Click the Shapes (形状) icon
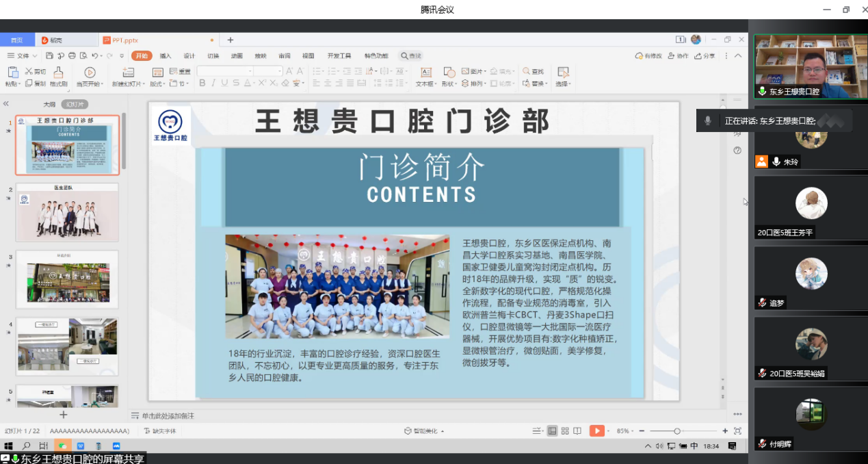This screenshot has width=868, height=464. [x=449, y=73]
